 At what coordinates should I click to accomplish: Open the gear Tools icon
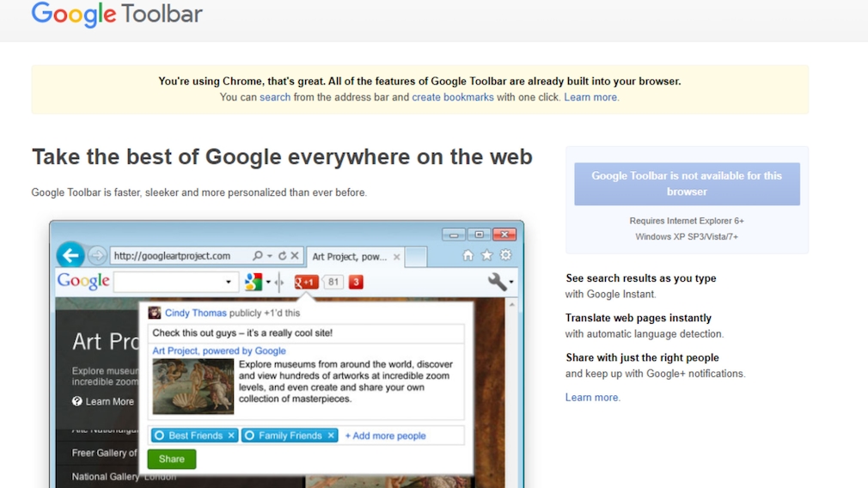click(506, 255)
